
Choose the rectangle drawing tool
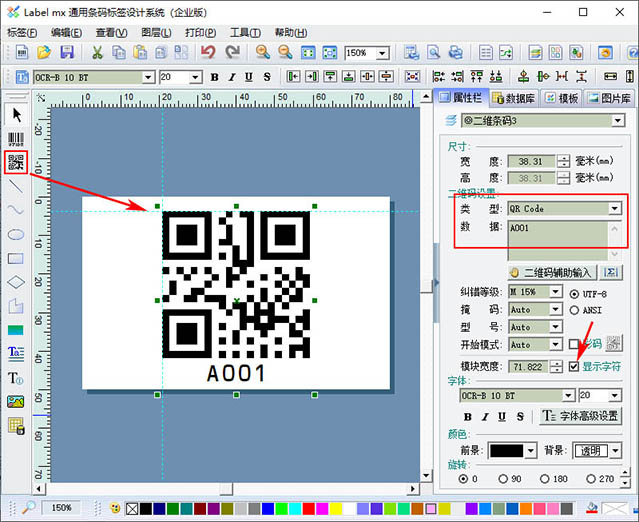[x=16, y=258]
